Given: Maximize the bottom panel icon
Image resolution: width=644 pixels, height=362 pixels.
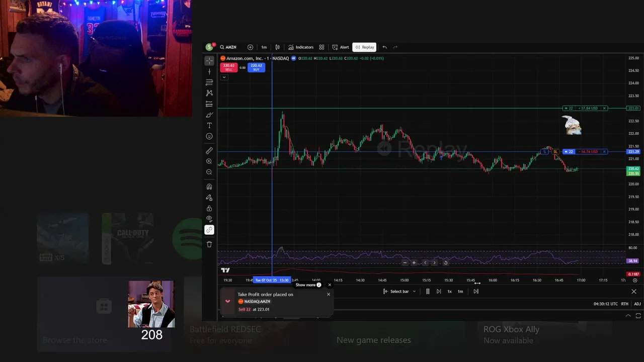Looking at the screenshot, I should tap(638, 316).
